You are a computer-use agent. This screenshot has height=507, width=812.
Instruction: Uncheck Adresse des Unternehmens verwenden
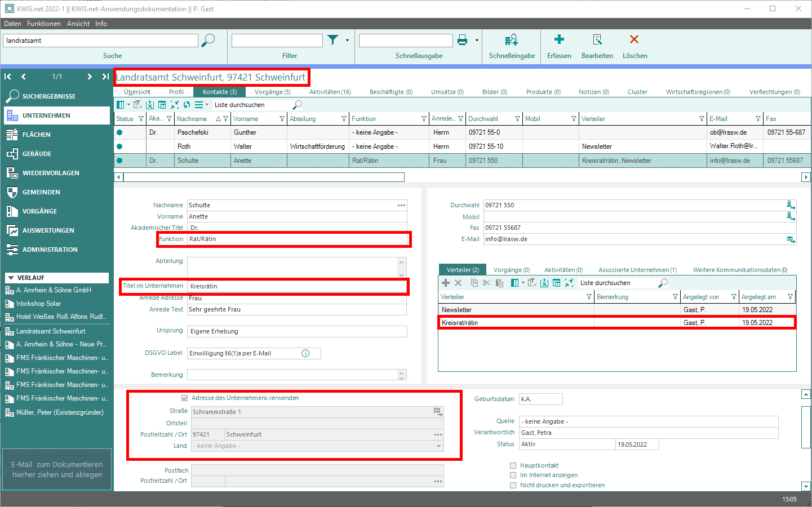(184, 398)
